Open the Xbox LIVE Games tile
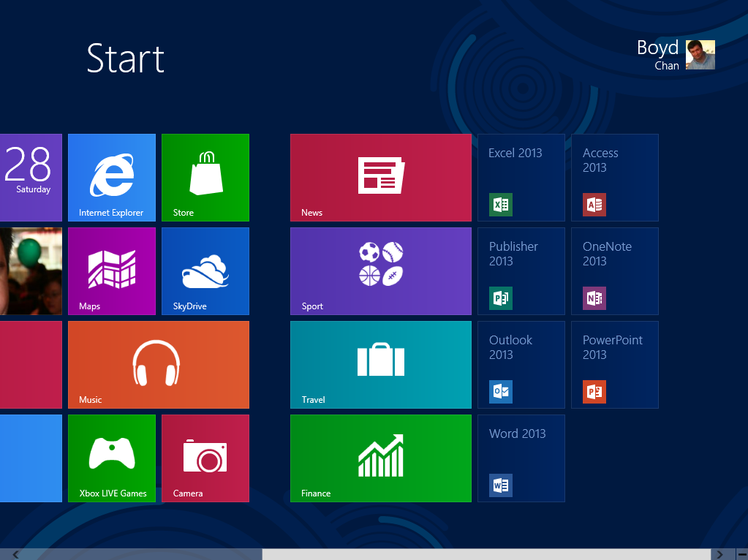748x560 pixels. point(112,458)
